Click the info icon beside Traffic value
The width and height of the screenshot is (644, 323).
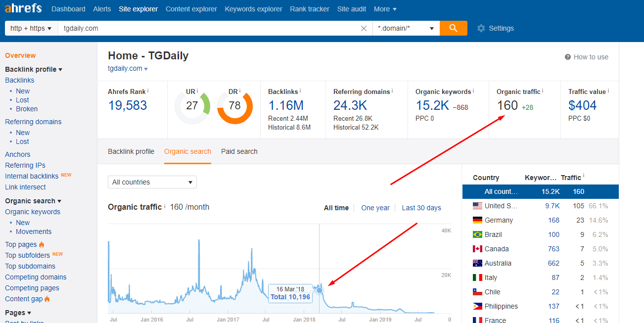pyautogui.click(x=608, y=91)
